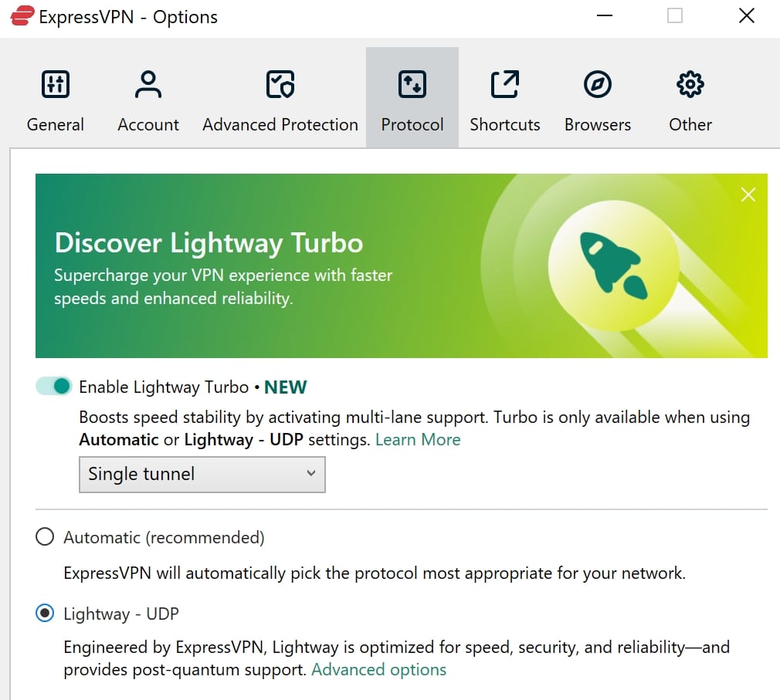Switch to Advanced Protection tab label
Screen dimensions: 780x700
coord(280,124)
